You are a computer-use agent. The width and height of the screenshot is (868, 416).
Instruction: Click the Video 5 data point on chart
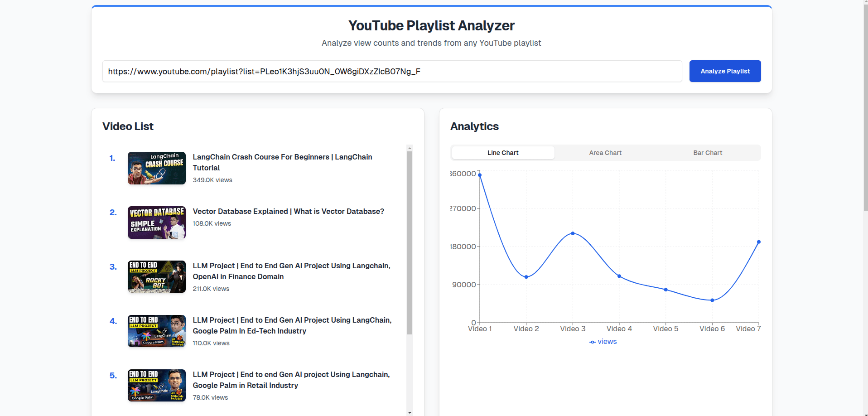click(x=665, y=290)
